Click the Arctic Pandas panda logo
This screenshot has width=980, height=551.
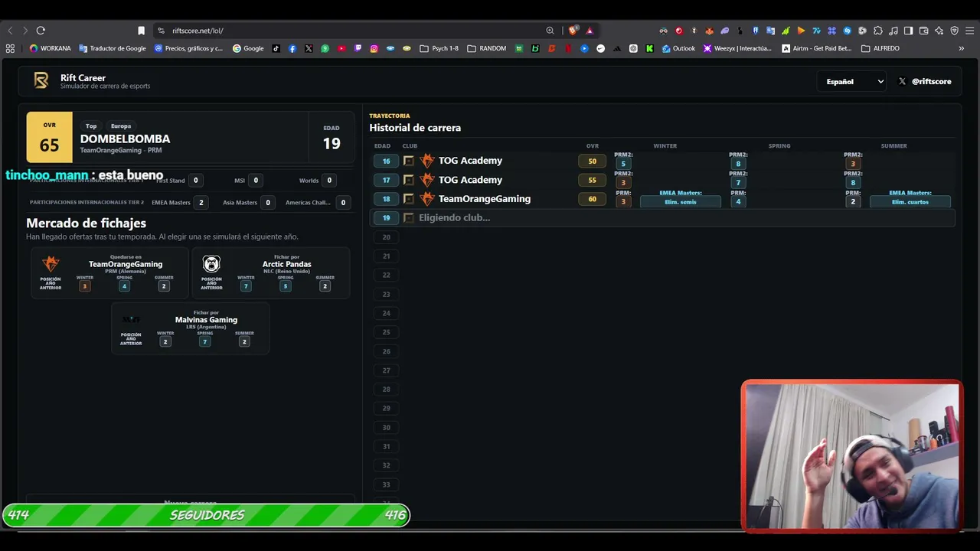tap(211, 264)
